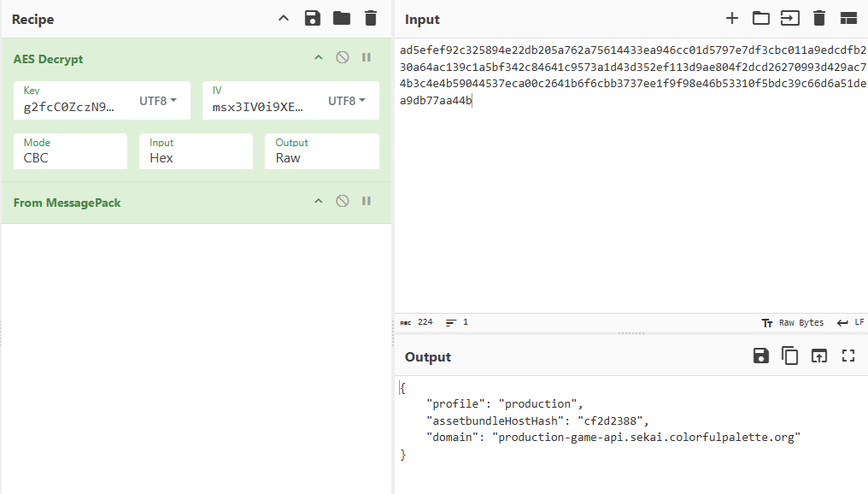Screen dimensions: 868x494
Task: Replace input with output icon
Action: tap(818, 356)
